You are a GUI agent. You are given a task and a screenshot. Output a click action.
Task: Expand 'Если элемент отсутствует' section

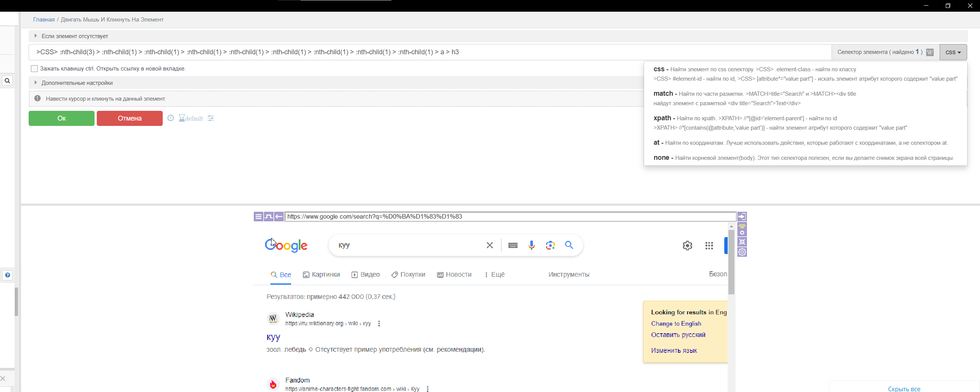(x=75, y=36)
